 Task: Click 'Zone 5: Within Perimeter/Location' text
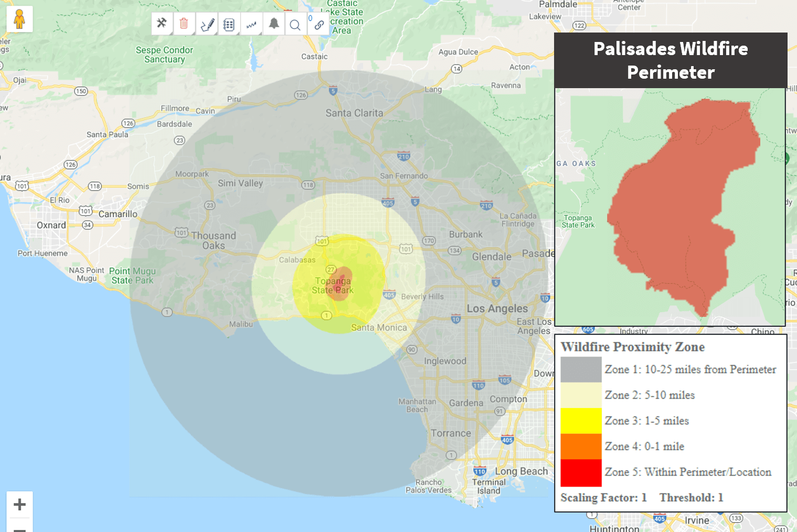(x=688, y=472)
